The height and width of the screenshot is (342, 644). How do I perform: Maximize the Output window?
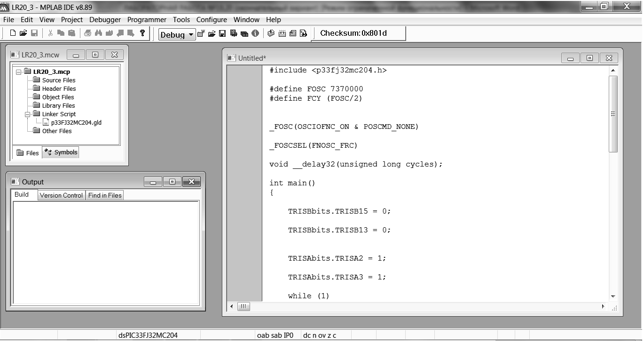pos(172,182)
